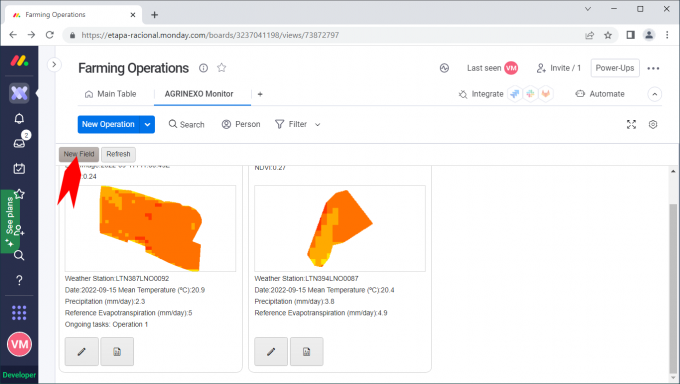Viewport: 680px width, 384px height.
Task: Open My Work calendar-check icon
Action: click(19, 168)
